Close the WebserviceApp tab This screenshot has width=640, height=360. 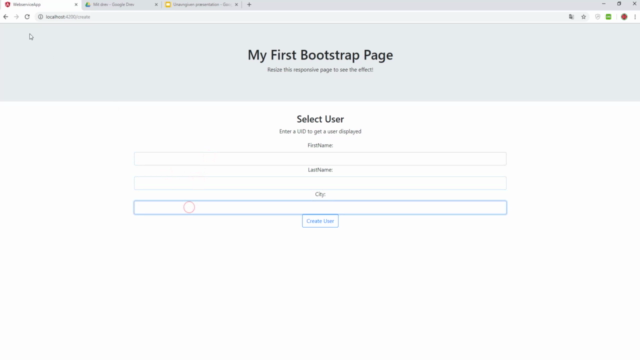76,4
